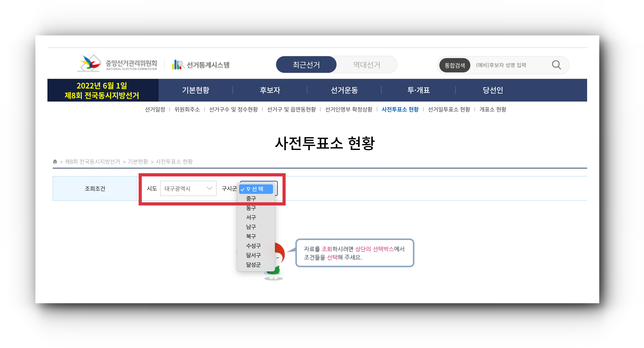Screen dimensions: 644x348
Task: Open the 투·개표 menu
Action: [419, 90]
